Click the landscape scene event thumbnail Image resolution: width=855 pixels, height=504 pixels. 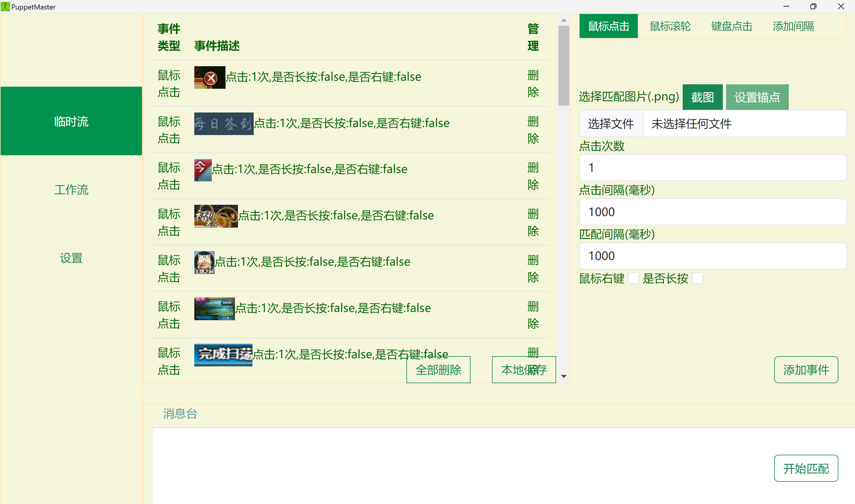(x=214, y=308)
